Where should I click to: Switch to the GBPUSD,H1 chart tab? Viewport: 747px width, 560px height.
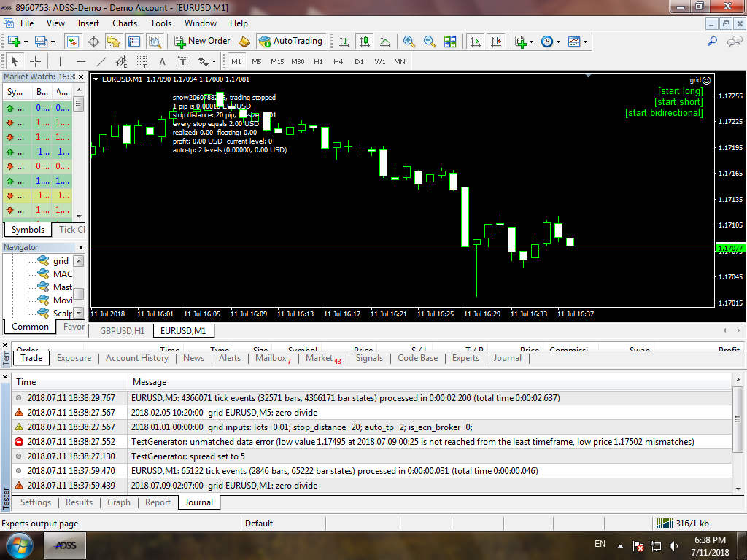[122, 330]
